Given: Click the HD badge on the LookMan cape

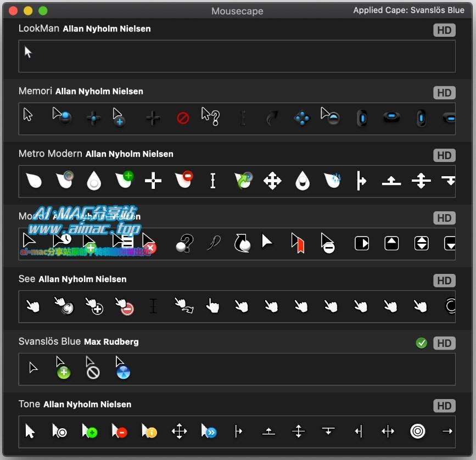Looking at the screenshot, I should [x=444, y=30].
